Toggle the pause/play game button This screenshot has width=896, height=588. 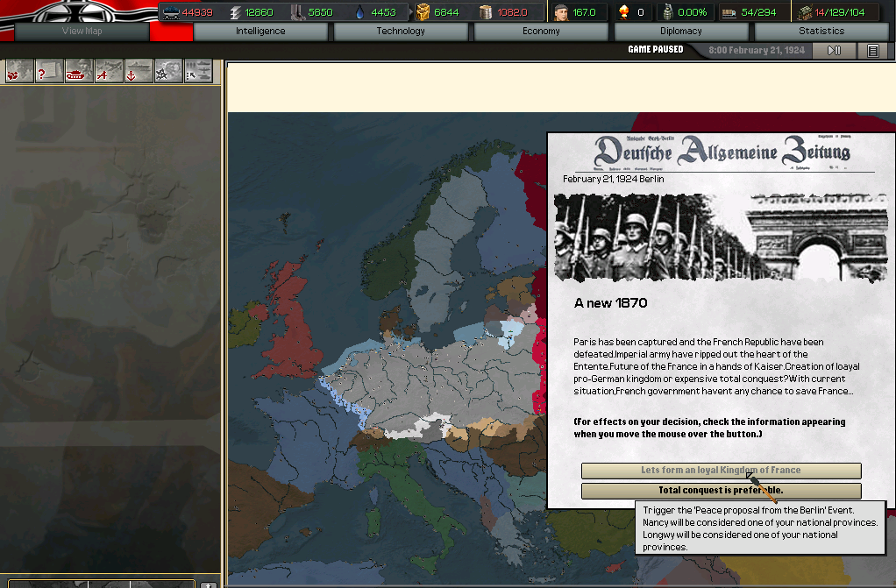(x=834, y=51)
